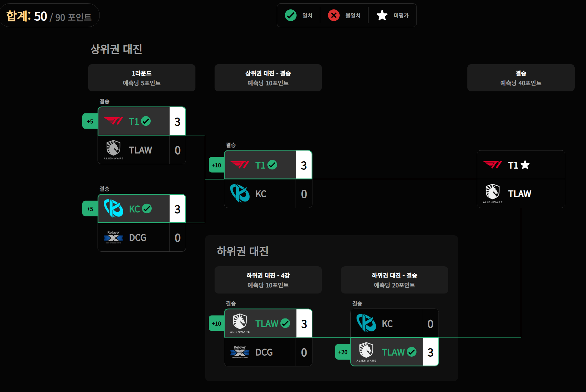Click the +20 points badge
The image size is (586, 392).
click(x=343, y=352)
